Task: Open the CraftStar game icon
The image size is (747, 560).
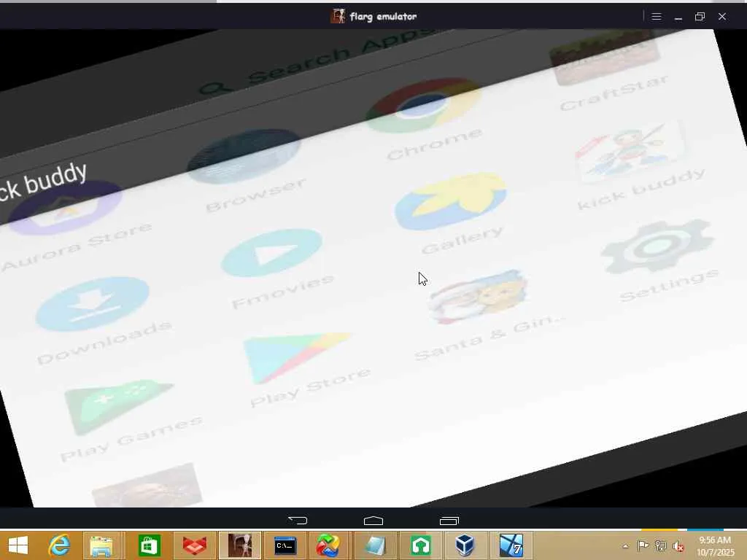Action: pyautogui.click(x=604, y=58)
